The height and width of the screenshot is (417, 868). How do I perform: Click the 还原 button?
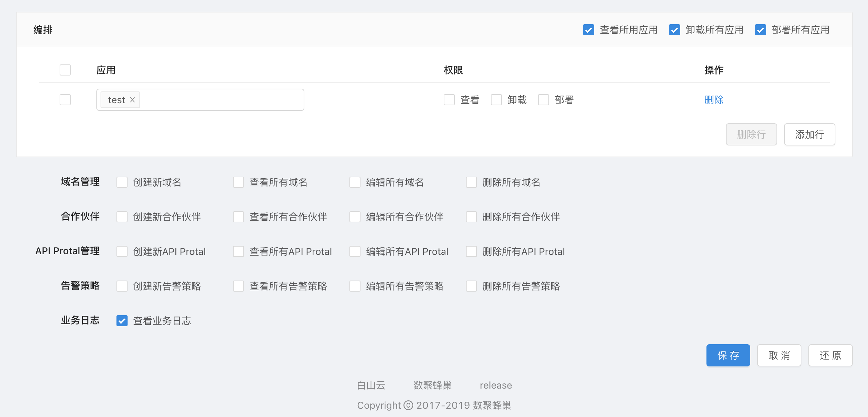[x=830, y=355]
